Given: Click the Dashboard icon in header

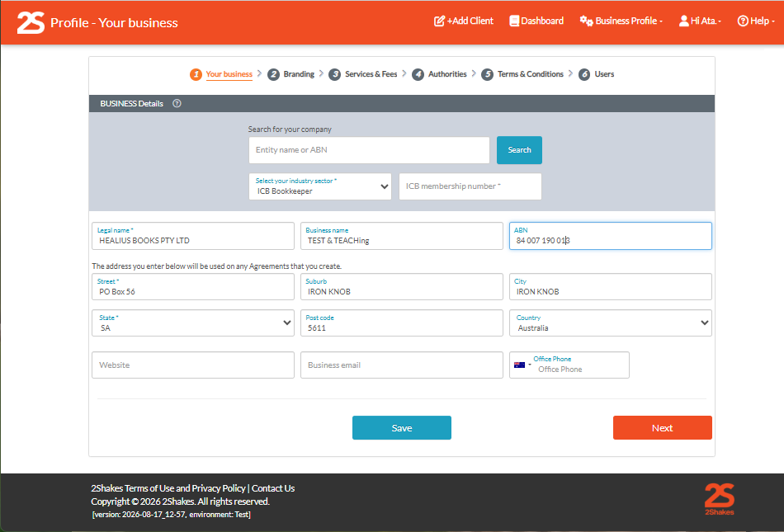Looking at the screenshot, I should pyautogui.click(x=514, y=21).
